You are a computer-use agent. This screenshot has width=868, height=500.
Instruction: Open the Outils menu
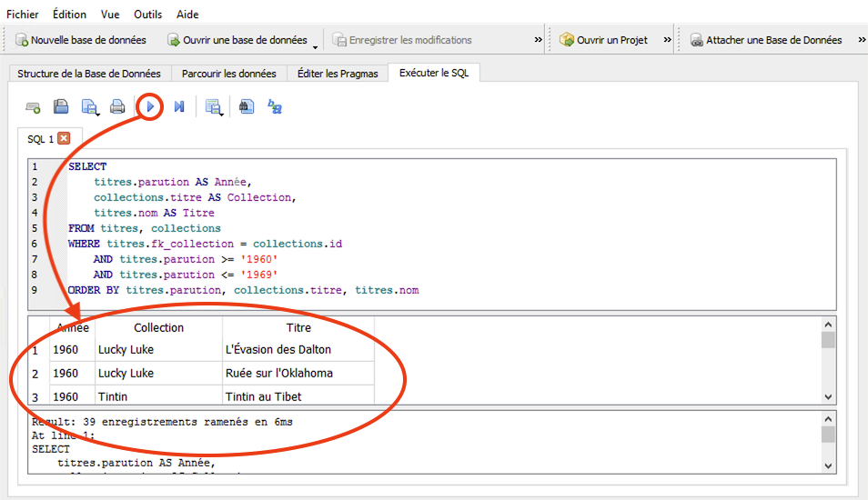(147, 15)
